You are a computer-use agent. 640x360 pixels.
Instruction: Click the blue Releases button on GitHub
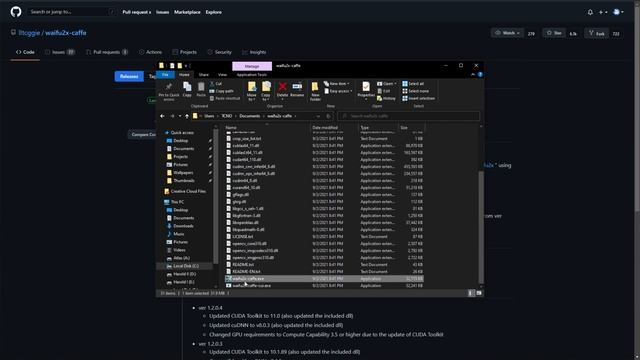tap(129, 76)
